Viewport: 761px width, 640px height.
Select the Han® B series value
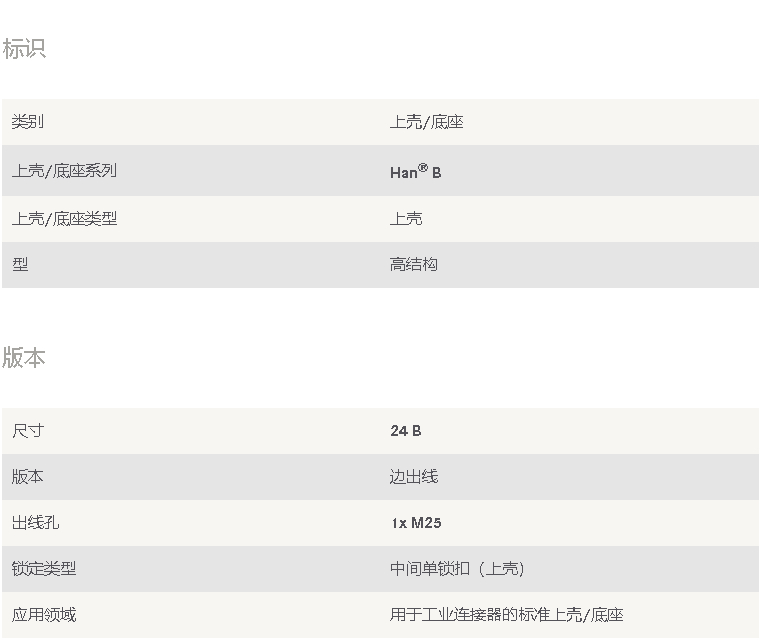[415, 172]
